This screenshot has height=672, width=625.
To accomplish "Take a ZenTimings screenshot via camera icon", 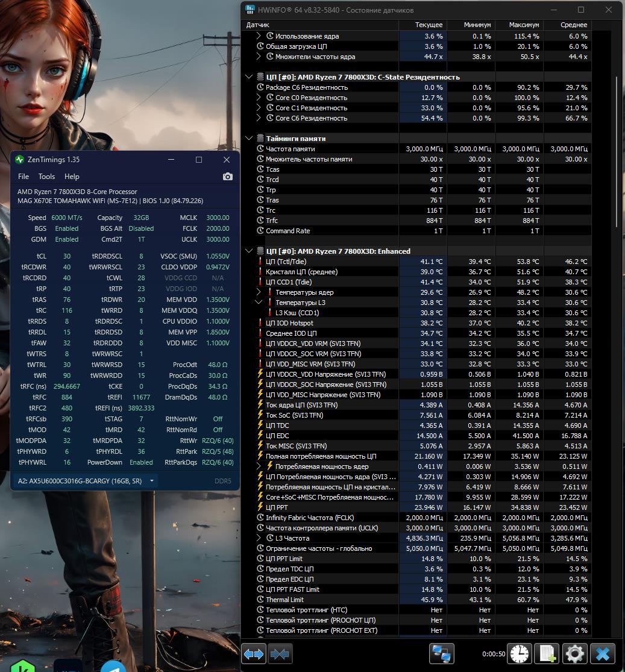I will pos(228,177).
